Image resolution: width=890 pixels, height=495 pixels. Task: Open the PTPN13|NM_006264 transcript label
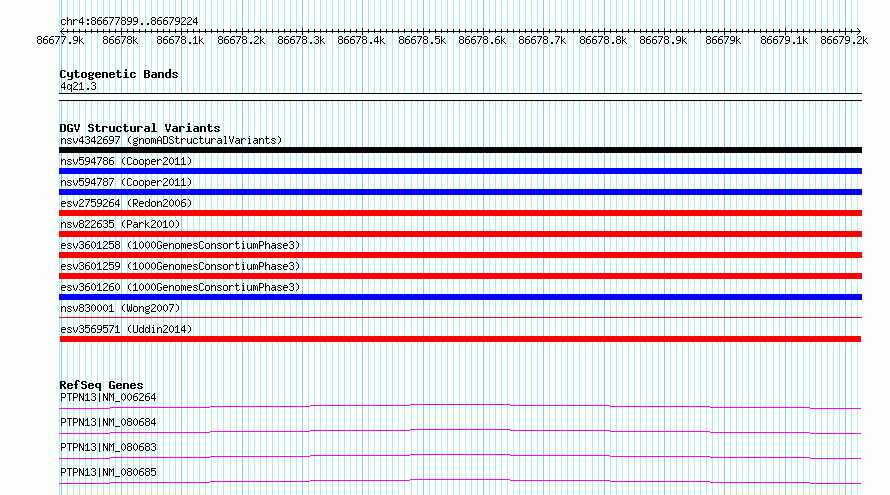(x=108, y=397)
